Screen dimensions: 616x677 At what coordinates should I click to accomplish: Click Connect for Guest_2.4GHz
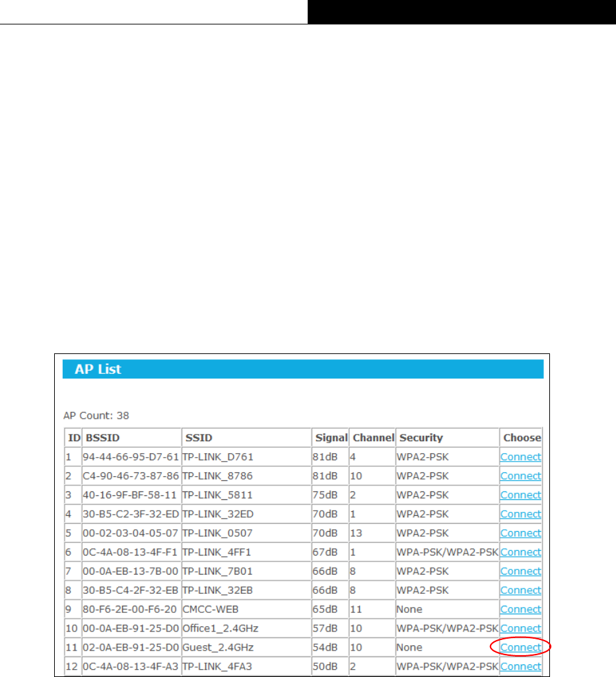[x=521, y=647]
